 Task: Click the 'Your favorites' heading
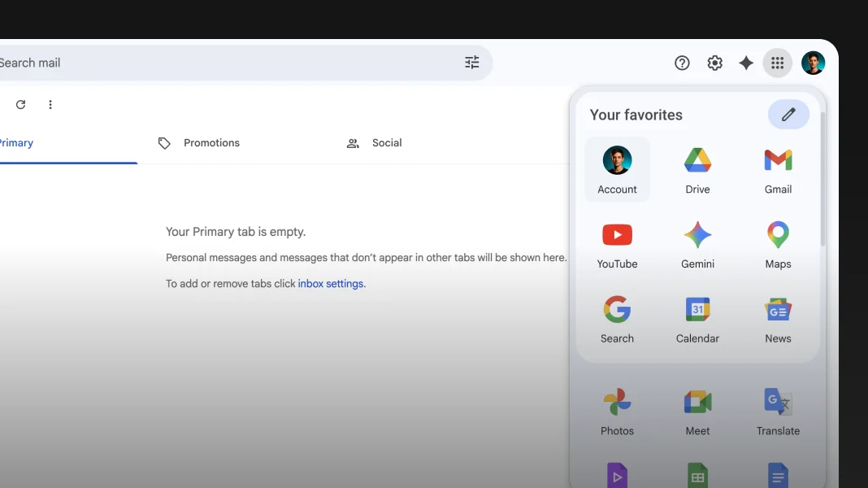(636, 115)
